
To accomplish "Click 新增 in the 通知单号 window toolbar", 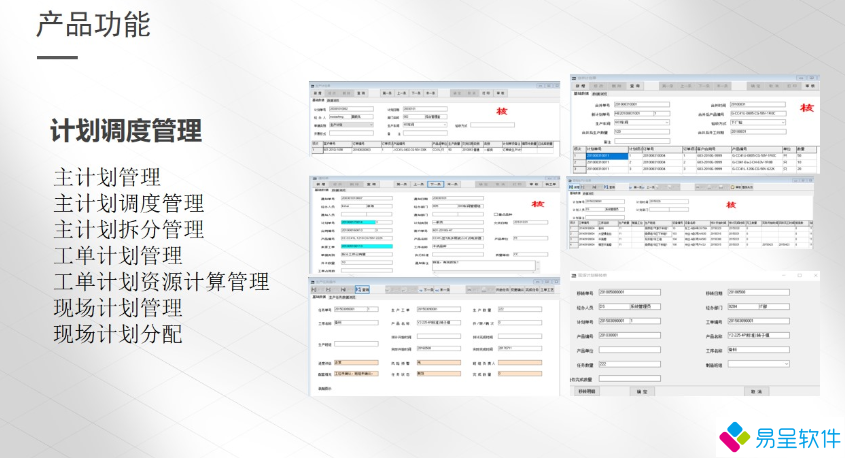I will click(321, 184).
